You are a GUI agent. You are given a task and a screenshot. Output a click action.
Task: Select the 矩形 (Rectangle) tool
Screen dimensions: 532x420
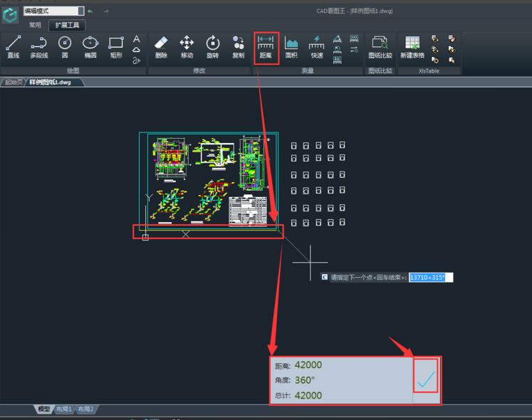tap(116, 47)
